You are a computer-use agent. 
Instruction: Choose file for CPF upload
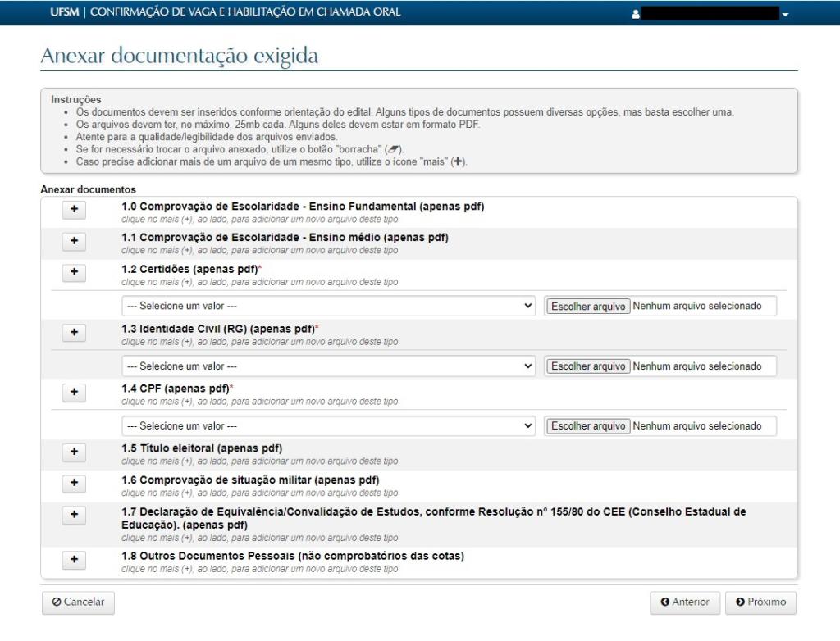coord(588,426)
